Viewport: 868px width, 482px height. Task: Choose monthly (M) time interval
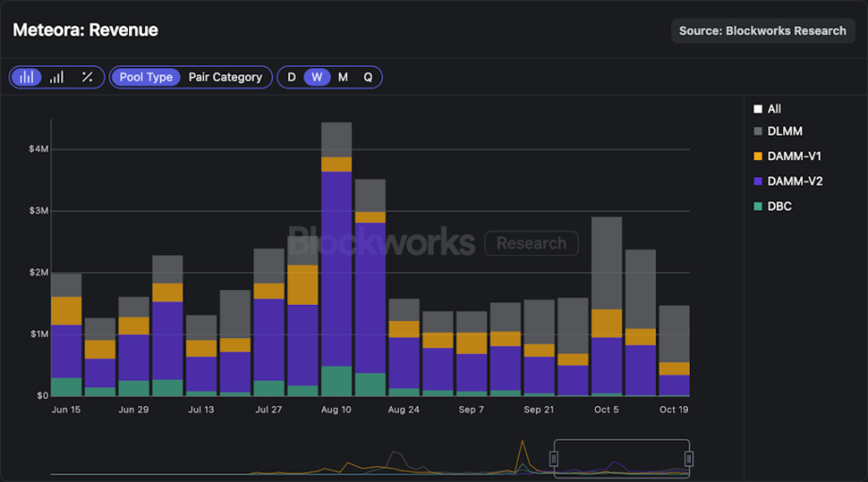[x=343, y=77]
